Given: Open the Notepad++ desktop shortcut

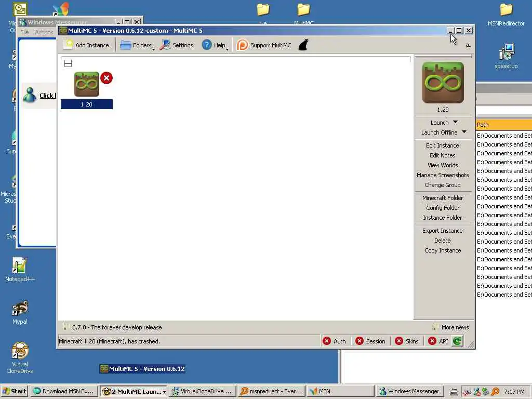Looking at the screenshot, I should 20,270.
